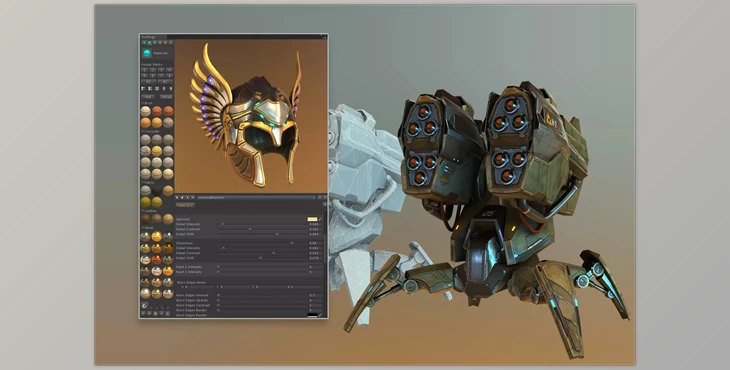This screenshot has width=730, height=370.
Task: Click the Worn Edges Amount slider
Action: click(263, 296)
